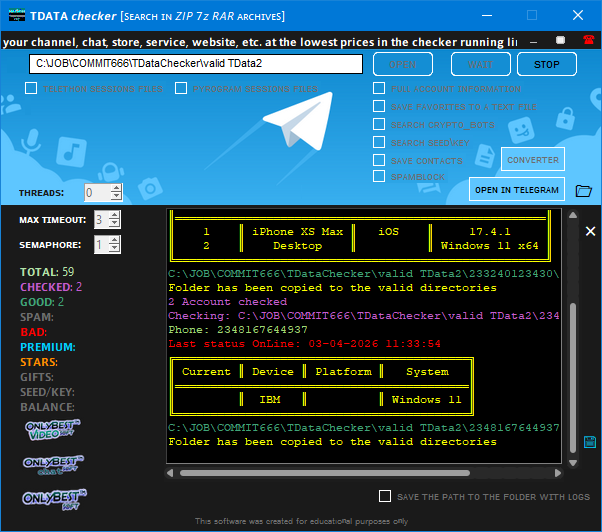Open the folder icon beside Open in Telegram
602x532 pixels.
point(584,190)
